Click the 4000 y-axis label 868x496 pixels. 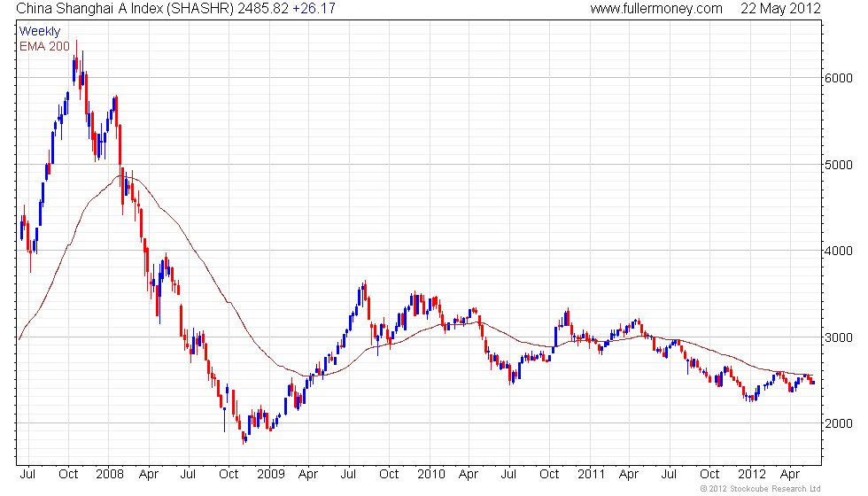[x=838, y=251]
